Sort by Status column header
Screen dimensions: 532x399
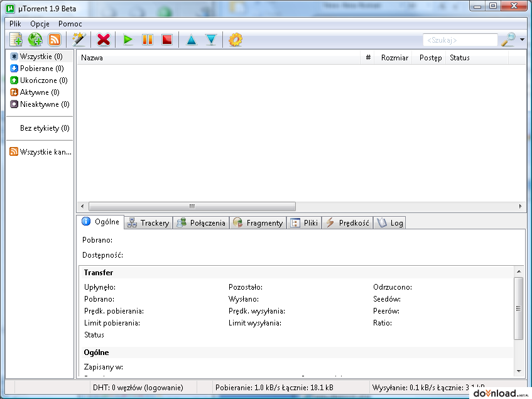click(477, 58)
